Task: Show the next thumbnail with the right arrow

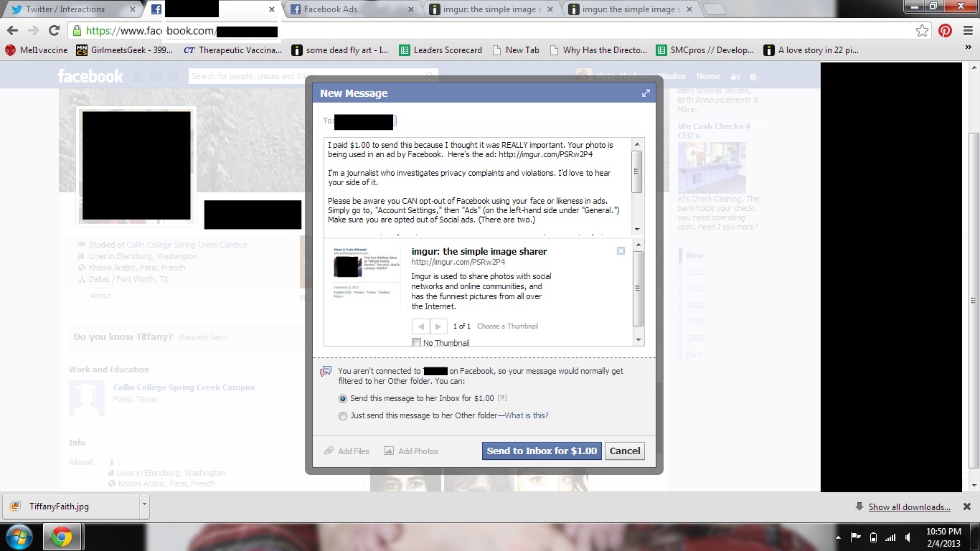Action: 438,326
